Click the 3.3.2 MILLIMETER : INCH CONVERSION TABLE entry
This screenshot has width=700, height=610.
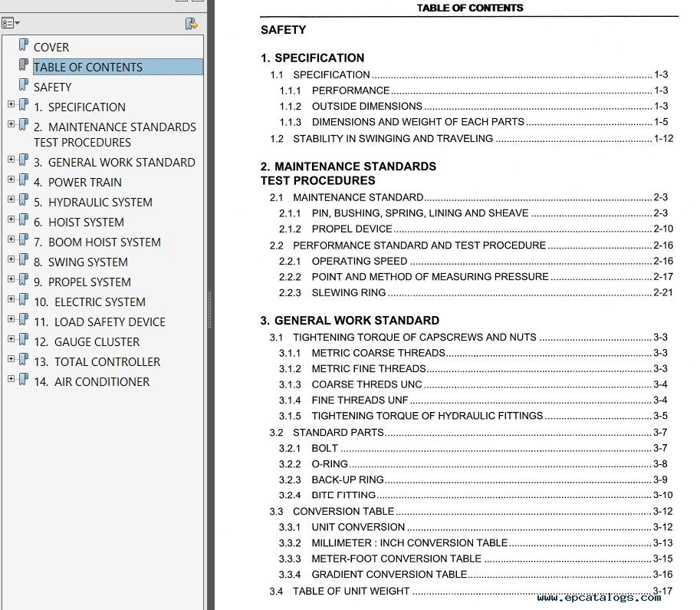tap(476, 543)
